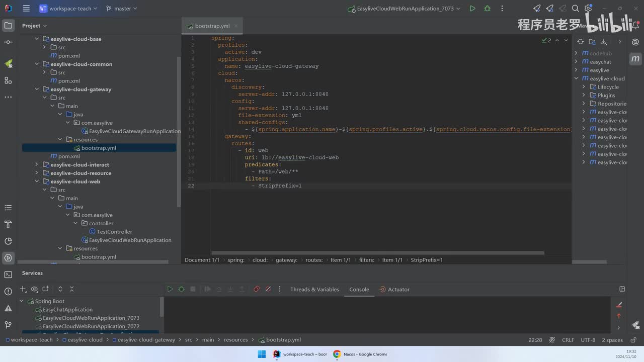Viewport: 644px width, 362px height.
Task: Switch to the Threads & Variables tab
Action: [314, 290]
